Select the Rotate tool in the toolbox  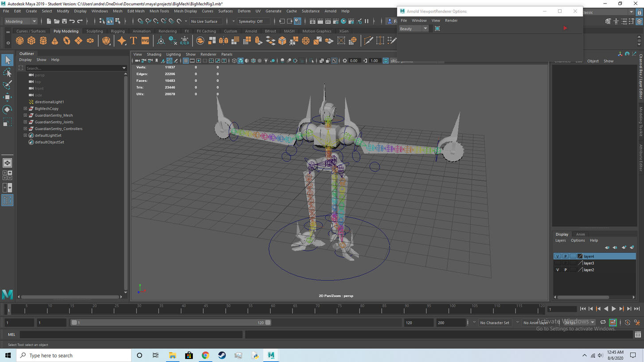click(x=8, y=109)
